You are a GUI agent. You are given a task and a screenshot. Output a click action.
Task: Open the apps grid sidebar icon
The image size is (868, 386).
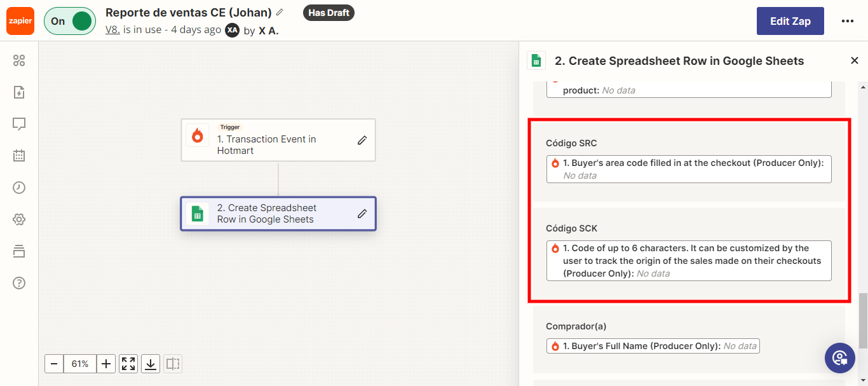tap(19, 60)
